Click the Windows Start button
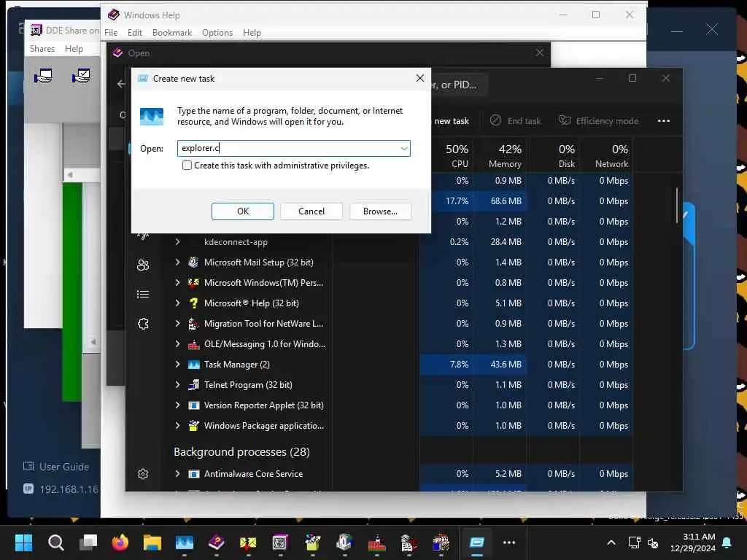 point(23,542)
